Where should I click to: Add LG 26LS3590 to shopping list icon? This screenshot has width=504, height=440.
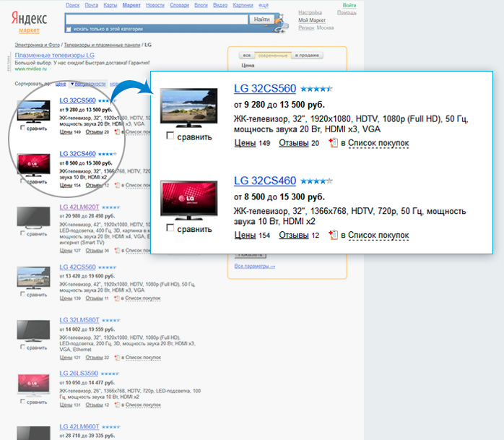117,405
